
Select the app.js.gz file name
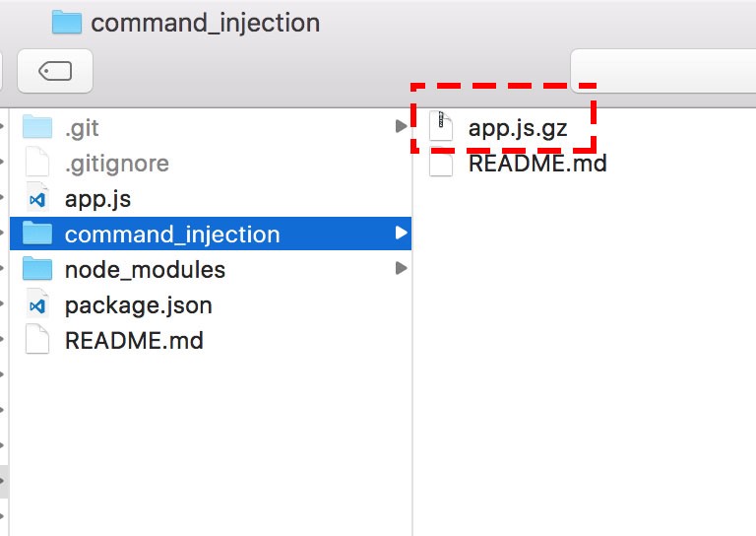click(x=518, y=127)
